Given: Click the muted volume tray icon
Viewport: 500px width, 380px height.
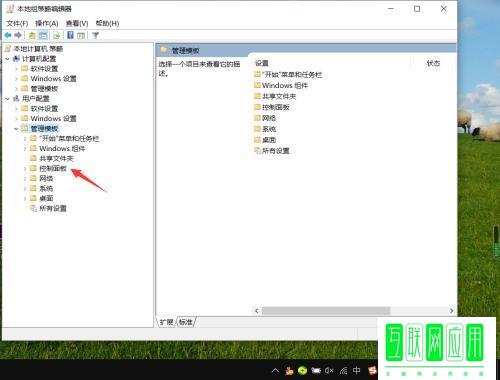Looking at the screenshot, I should 329,370.
